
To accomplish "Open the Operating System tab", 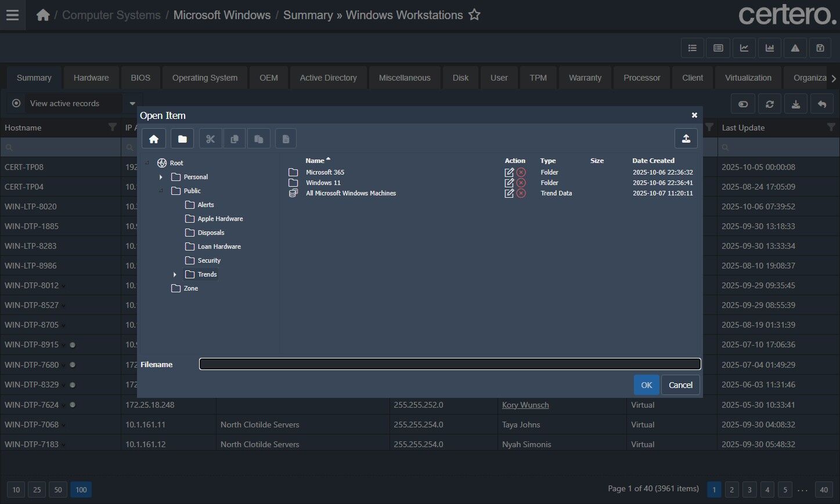I will click(204, 78).
